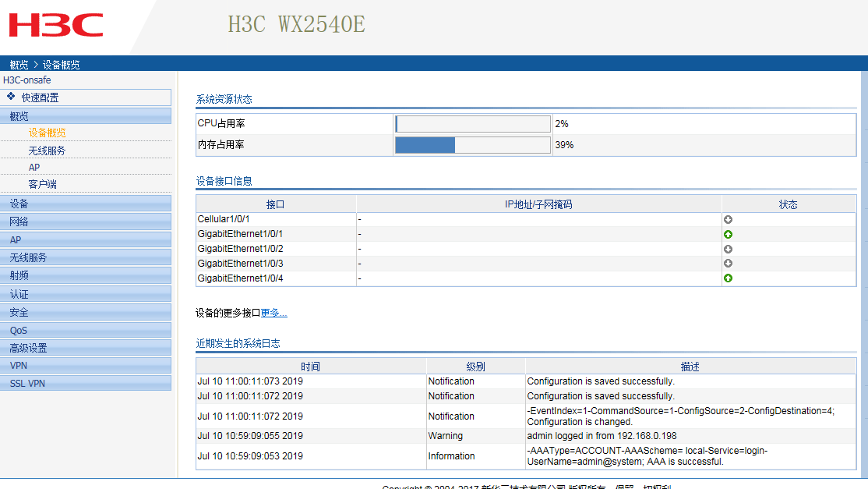This screenshot has height=489, width=868.
Task: Click the 系统资源状态 section heading
Action: [224, 99]
